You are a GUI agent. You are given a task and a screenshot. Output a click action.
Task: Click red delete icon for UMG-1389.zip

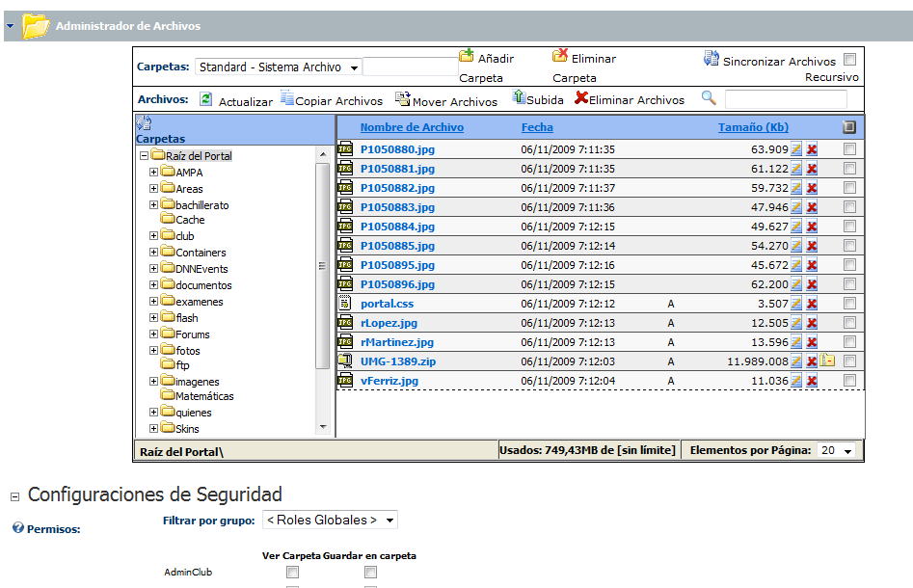[812, 361]
